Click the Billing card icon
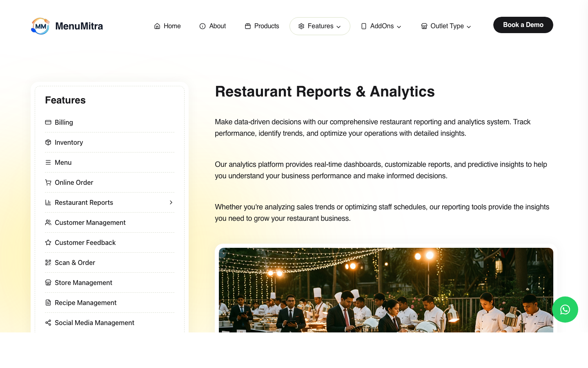Screen dimensions: 588x368 [48, 122]
